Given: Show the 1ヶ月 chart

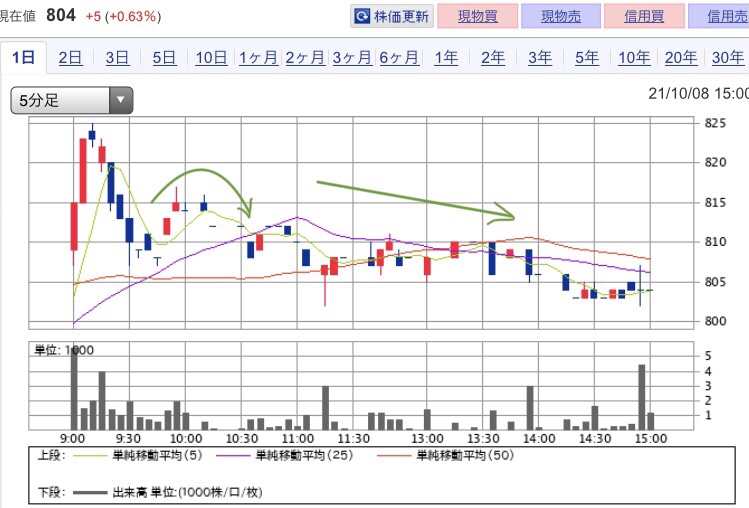Looking at the screenshot, I should [258, 58].
